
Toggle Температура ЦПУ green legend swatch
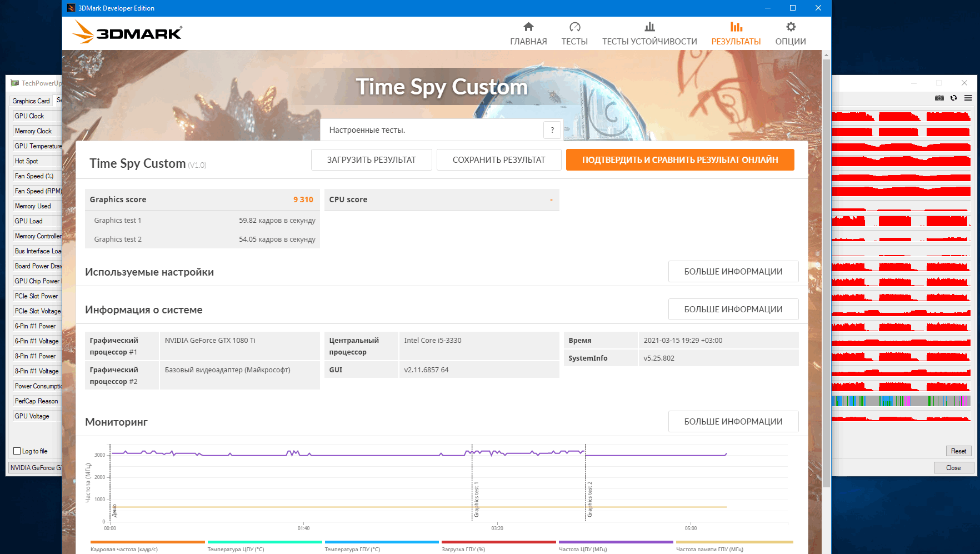coord(264,542)
